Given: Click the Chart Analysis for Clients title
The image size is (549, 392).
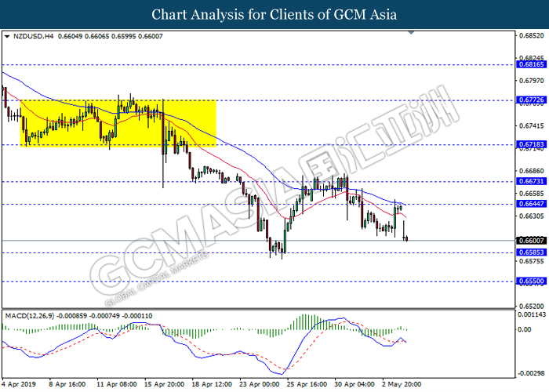Looking at the screenshot, I should [x=274, y=14].
